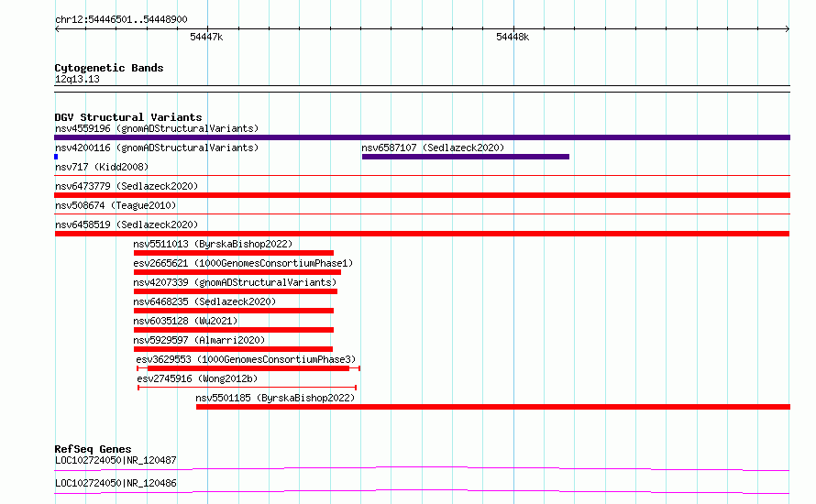
Task: Click the DGV Structural Variants track title
Action: click(128, 117)
